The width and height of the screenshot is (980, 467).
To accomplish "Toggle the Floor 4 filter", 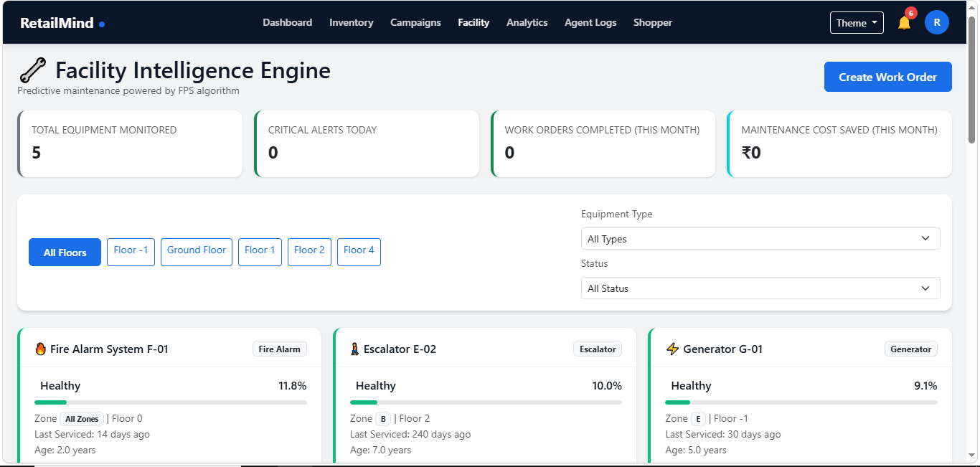I will pyautogui.click(x=359, y=253).
